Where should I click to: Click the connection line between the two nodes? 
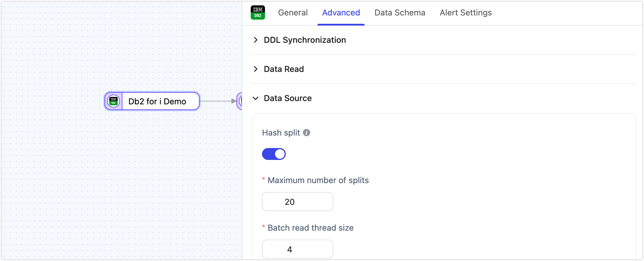(217, 101)
